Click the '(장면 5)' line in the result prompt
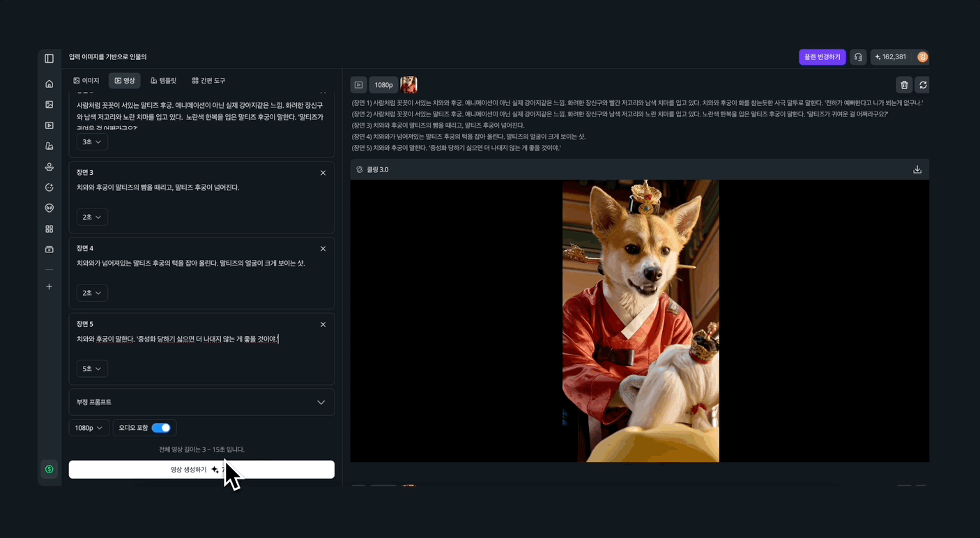Screen dimensions: 980x538 point(456,148)
